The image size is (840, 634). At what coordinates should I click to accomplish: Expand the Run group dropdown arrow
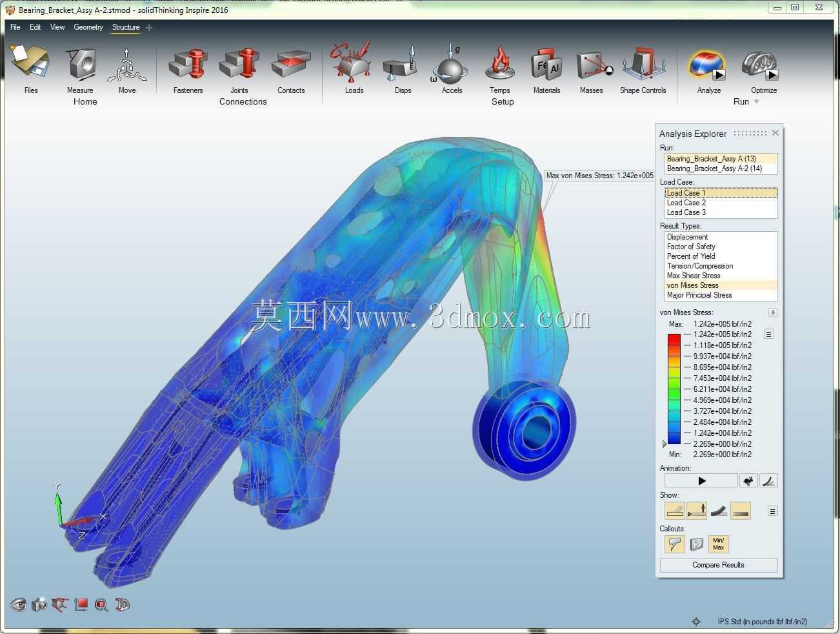tap(756, 102)
